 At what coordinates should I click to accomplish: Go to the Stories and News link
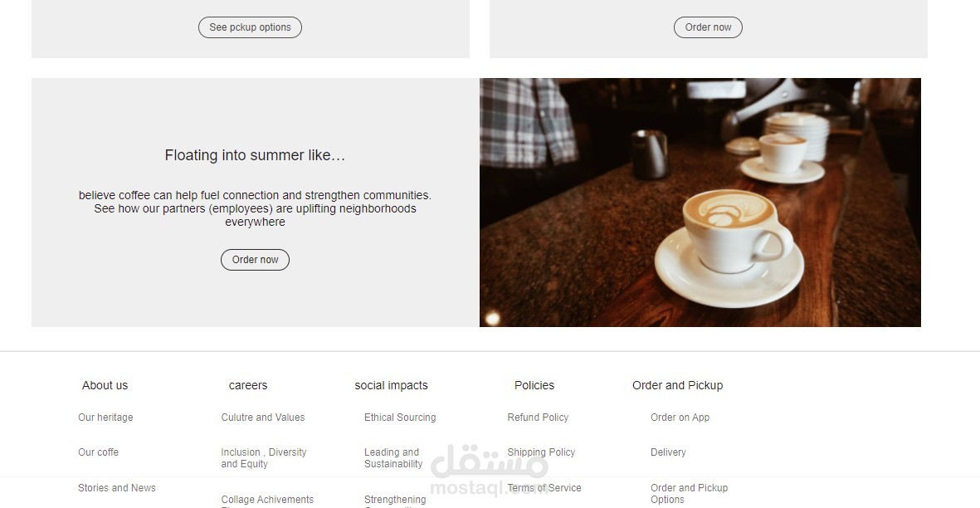pyautogui.click(x=117, y=488)
